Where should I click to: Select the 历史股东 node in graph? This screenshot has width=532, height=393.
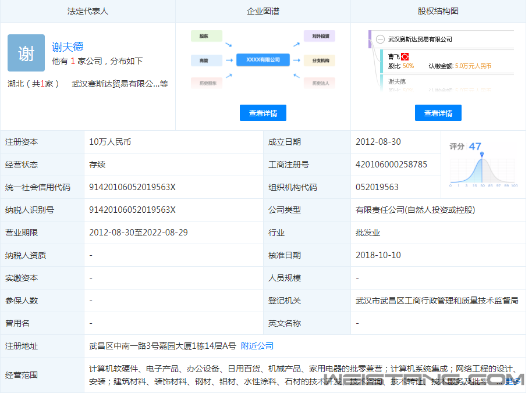click(207, 83)
